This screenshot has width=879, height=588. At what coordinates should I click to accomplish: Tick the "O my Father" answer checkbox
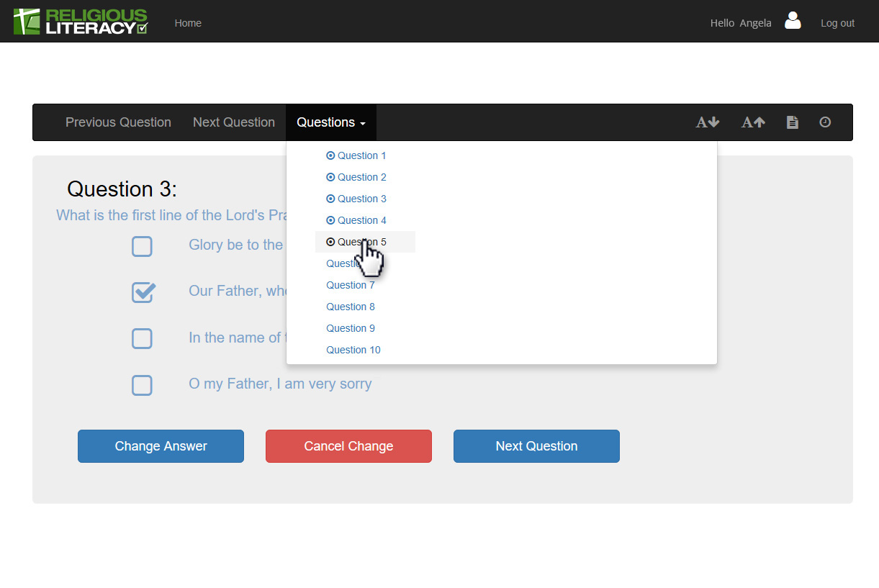pos(142,385)
